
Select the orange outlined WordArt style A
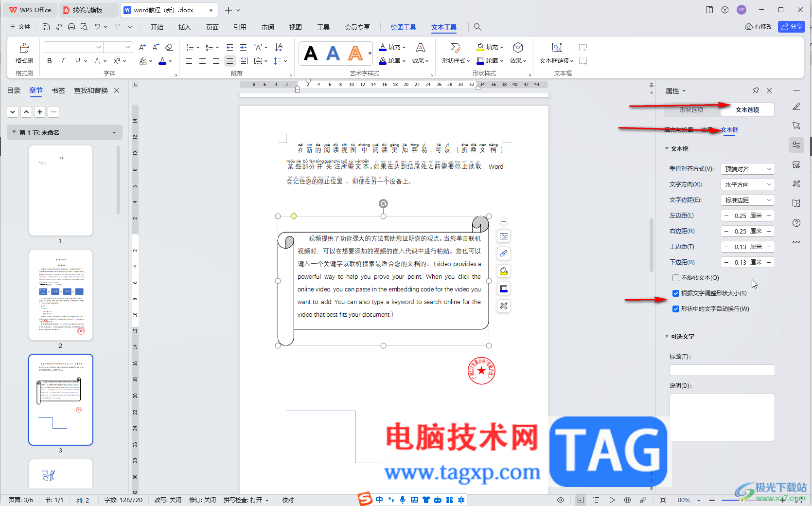(355, 53)
